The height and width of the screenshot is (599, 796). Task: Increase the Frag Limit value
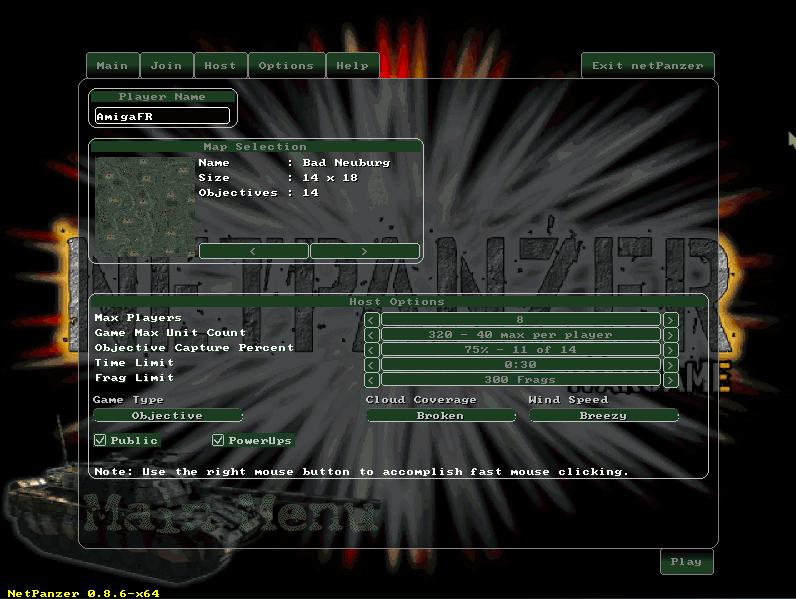tap(671, 380)
